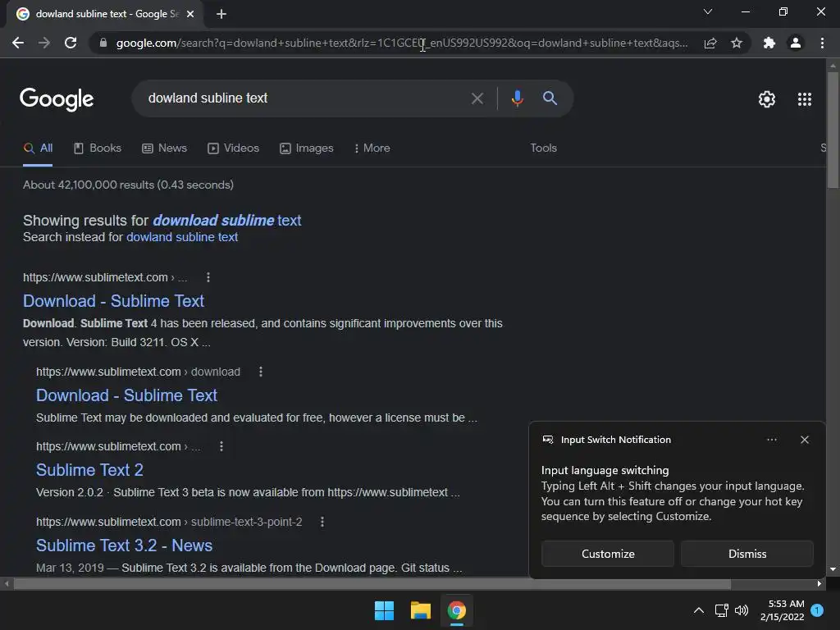The width and height of the screenshot is (840, 630).
Task: Open the 'Sublime Text 2' result
Action: (x=89, y=470)
